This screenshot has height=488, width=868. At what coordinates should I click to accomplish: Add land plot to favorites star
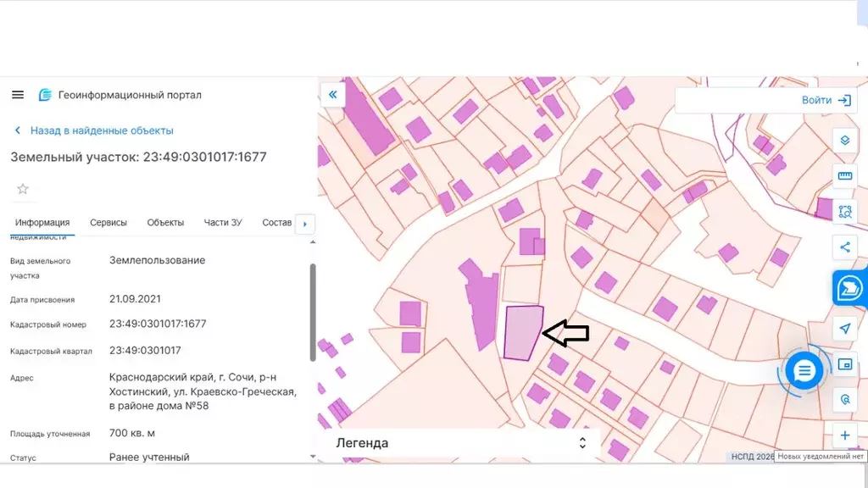pos(23,189)
